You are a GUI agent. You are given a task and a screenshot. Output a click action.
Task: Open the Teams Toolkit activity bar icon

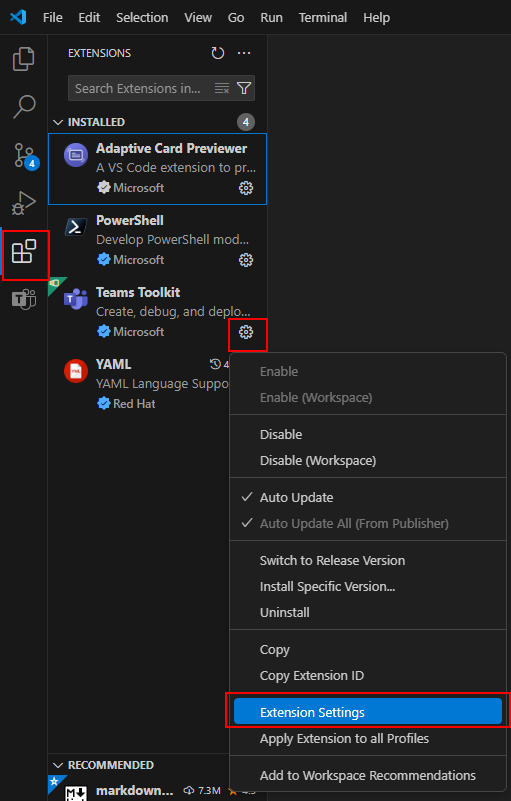click(x=24, y=299)
